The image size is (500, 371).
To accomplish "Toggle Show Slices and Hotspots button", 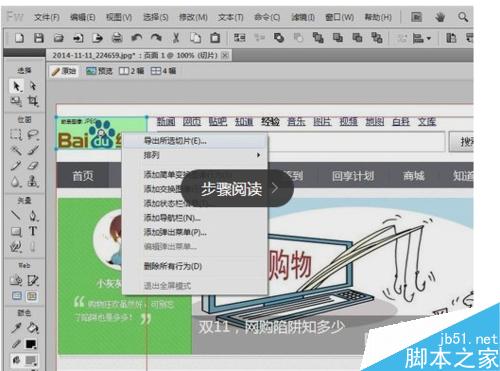I will pos(32,296).
